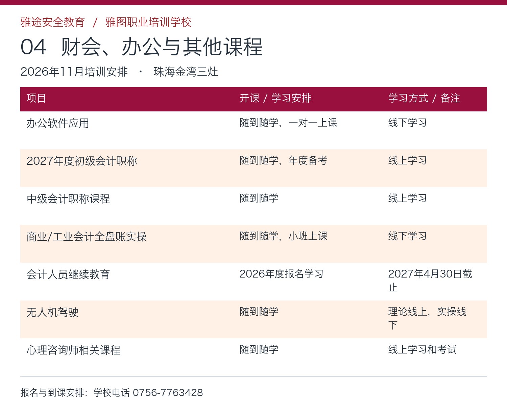Click 线上学习 in the 初级会计职称 row

[x=407, y=160]
